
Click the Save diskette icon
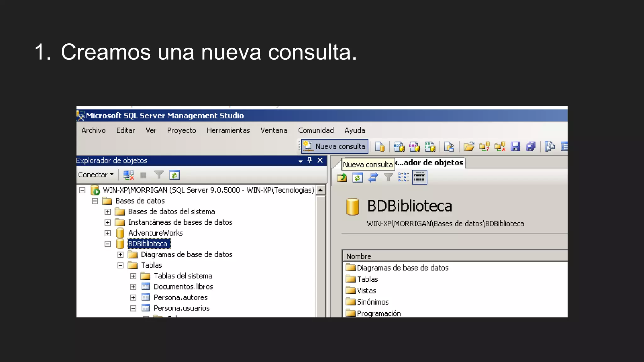tap(515, 146)
